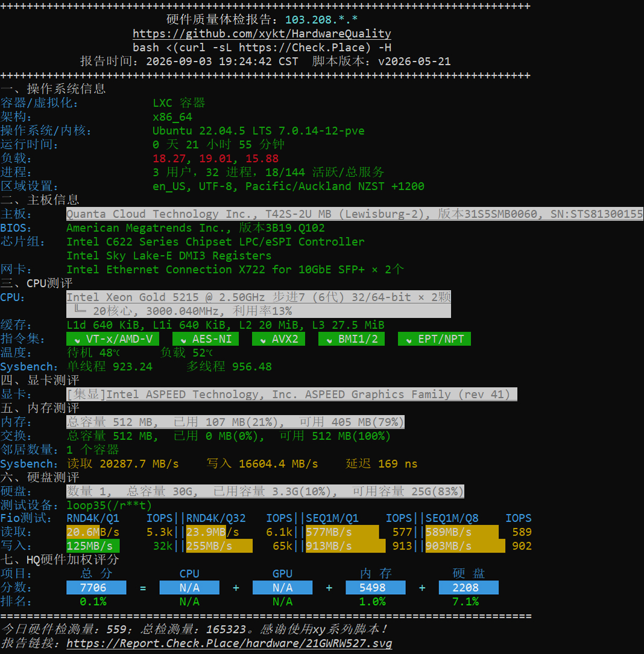Click the AVX2 instruction badge
The height and width of the screenshot is (654, 644).
(x=279, y=338)
